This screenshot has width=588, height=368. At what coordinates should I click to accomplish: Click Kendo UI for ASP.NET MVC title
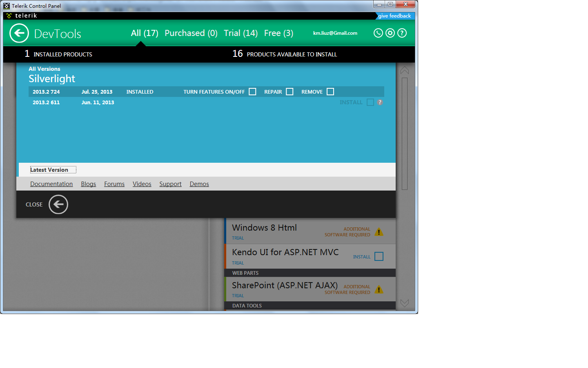285,252
